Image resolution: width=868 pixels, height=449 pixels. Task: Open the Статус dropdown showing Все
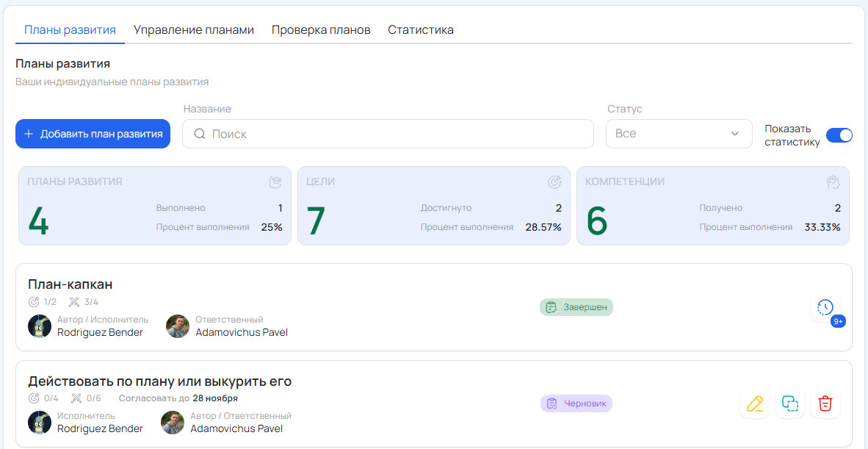click(679, 134)
